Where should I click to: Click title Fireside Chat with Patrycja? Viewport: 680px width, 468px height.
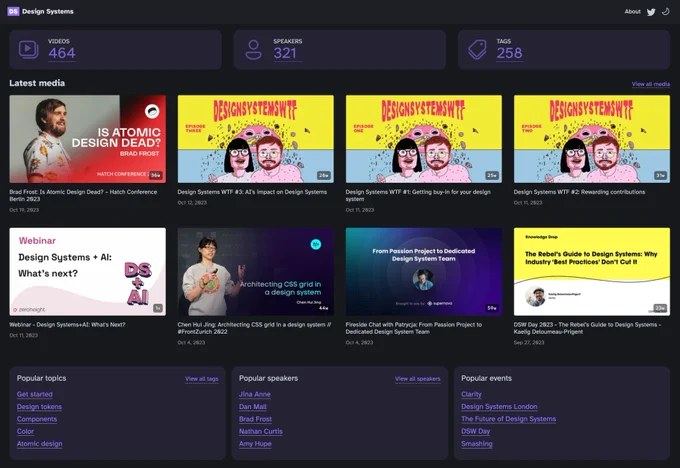tap(414, 328)
